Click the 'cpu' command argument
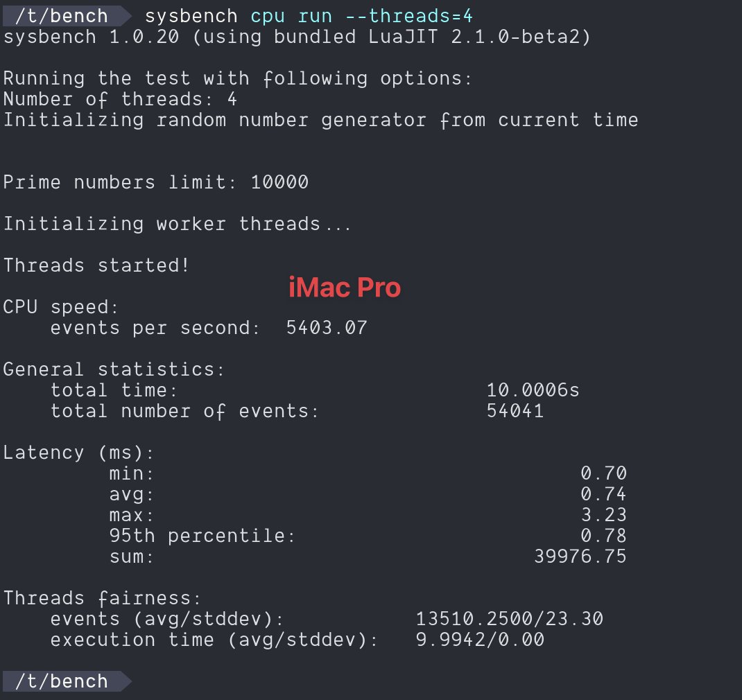Screen dimensions: 742x700 tap(268, 17)
